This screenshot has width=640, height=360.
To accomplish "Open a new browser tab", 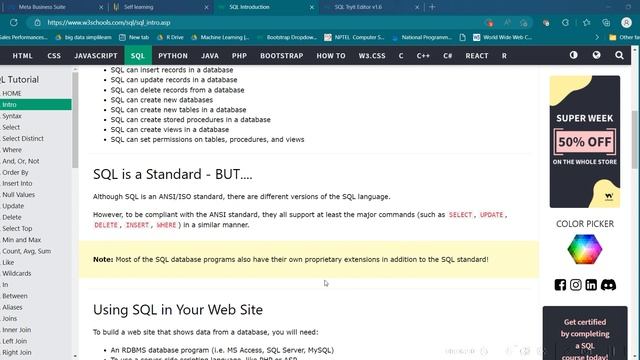I will tap(432, 7).
